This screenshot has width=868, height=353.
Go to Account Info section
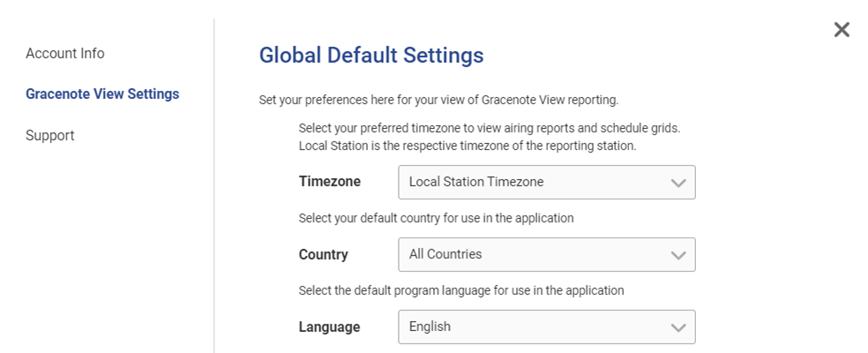[x=65, y=54]
